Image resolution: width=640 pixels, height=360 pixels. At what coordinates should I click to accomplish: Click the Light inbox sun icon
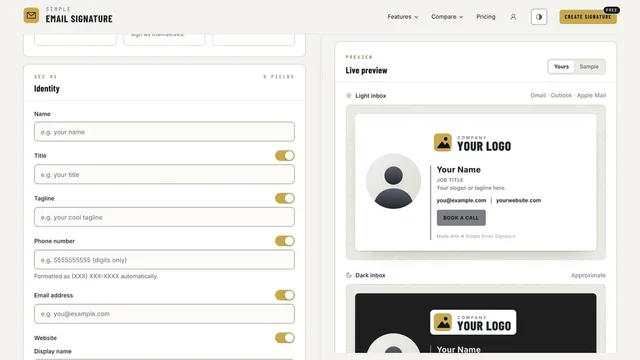349,96
